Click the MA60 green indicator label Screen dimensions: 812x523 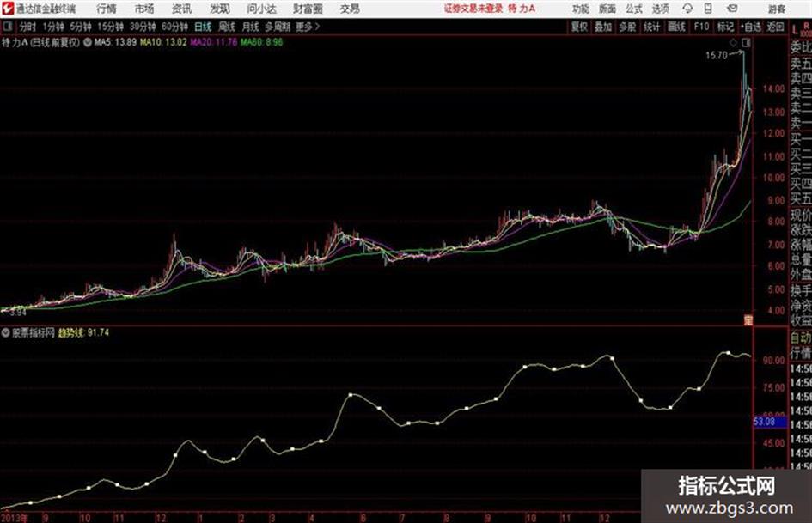[261, 42]
